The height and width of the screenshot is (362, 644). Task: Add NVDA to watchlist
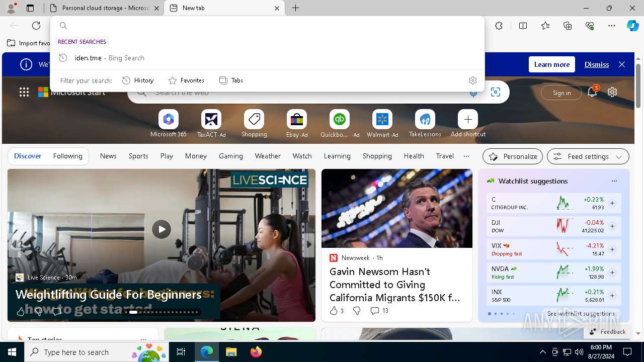point(612,273)
